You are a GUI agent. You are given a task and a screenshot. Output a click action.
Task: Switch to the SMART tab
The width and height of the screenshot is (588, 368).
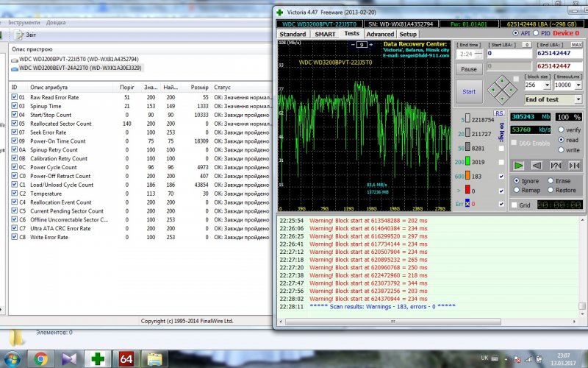click(325, 34)
